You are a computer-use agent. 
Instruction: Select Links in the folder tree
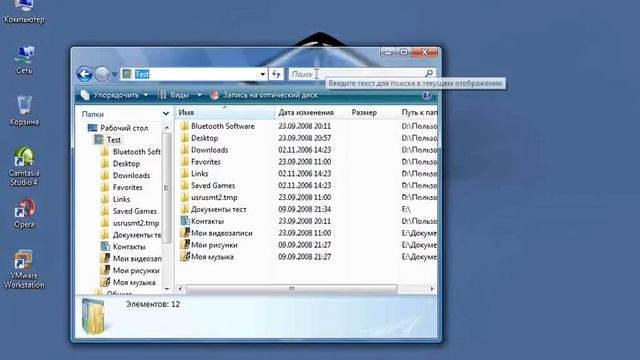[x=116, y=199]
